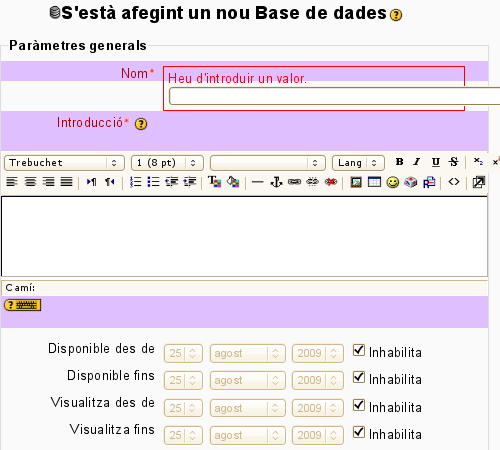This screenshot has height=450, width=500.
Task: Apply subscript formatting
Action: (478, 162)
